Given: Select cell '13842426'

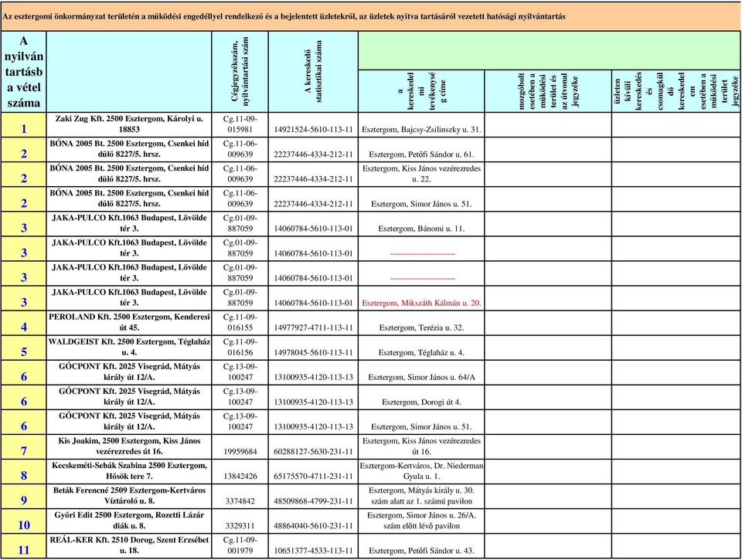Looking at the screenshot, I should 240,471.
